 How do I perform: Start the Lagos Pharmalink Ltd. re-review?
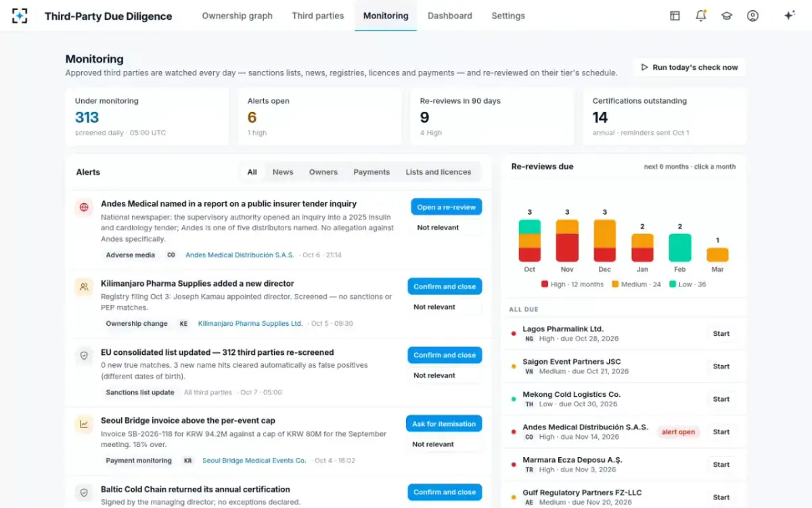pyautogui.click(x=721, y=333)
